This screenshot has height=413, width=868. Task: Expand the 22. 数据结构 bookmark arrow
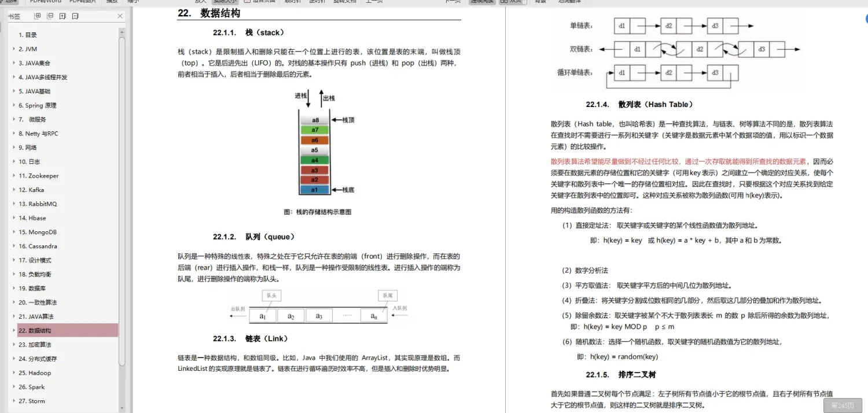coord(14,330)
